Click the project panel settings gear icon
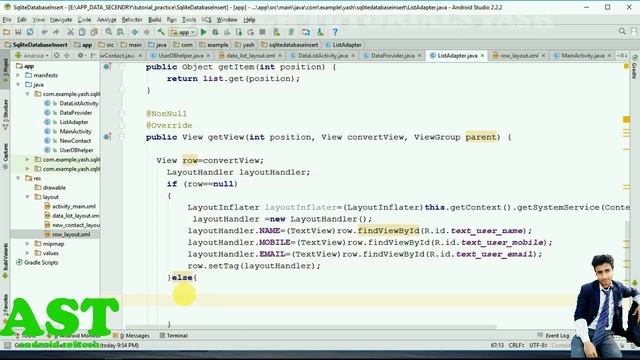 [x=80, y=56]
